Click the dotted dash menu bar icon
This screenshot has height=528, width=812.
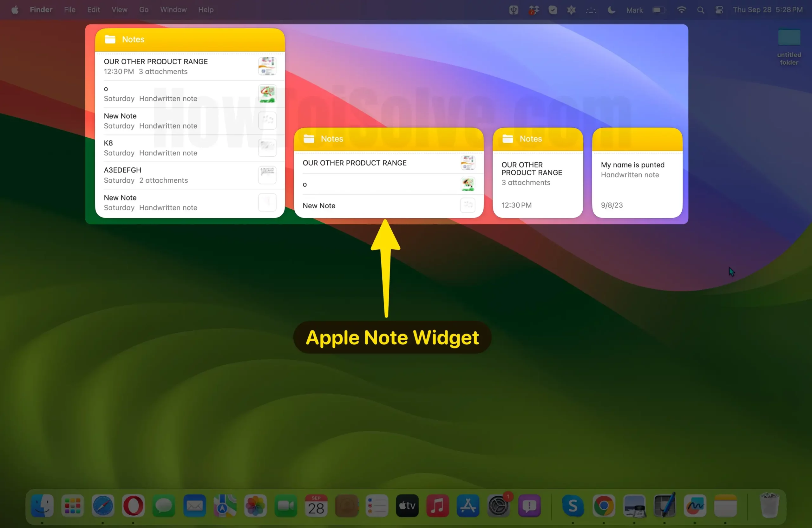(x=591, y=10)
